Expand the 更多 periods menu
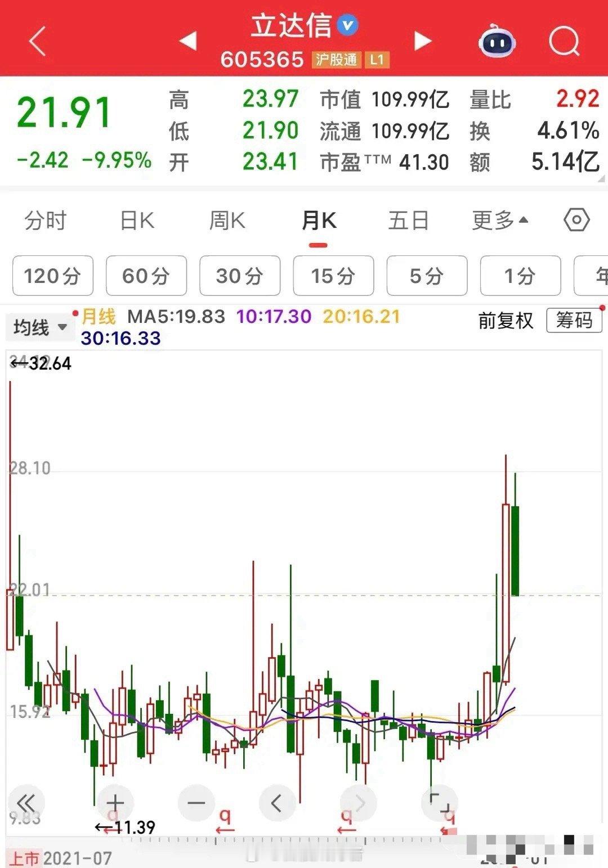This screenshot has width=608, height=868. coord(500,220)
